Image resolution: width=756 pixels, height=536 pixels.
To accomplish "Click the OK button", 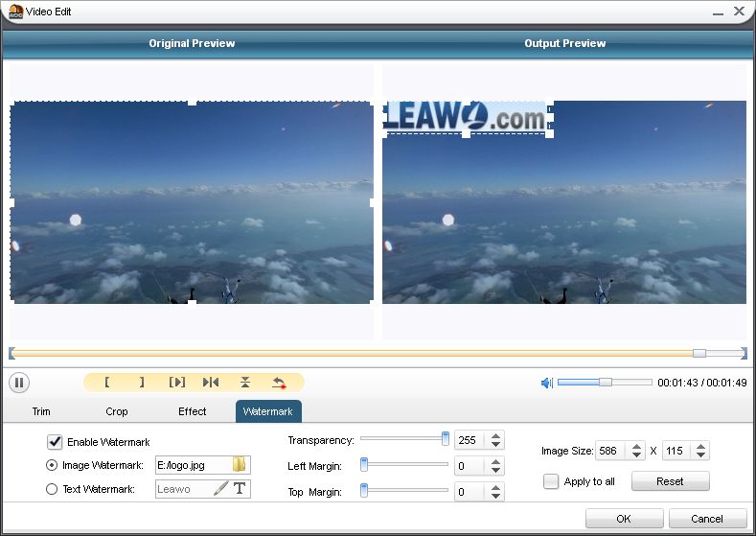I will pyautogui.click(x=624, y=519).
